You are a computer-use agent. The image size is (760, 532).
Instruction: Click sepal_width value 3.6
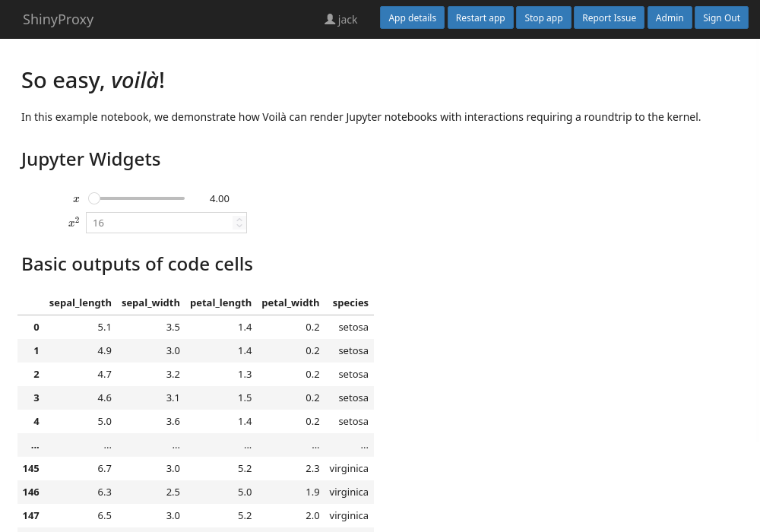point(173,422)
